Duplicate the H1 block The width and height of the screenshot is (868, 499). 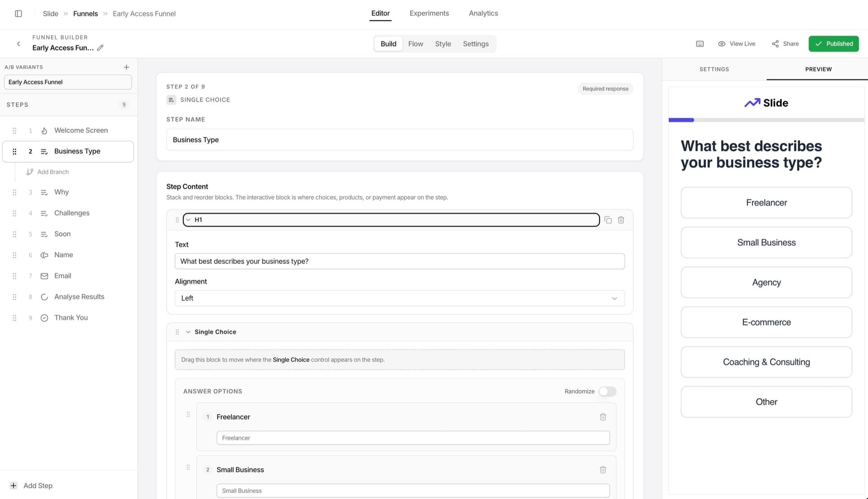click(608, 220)
